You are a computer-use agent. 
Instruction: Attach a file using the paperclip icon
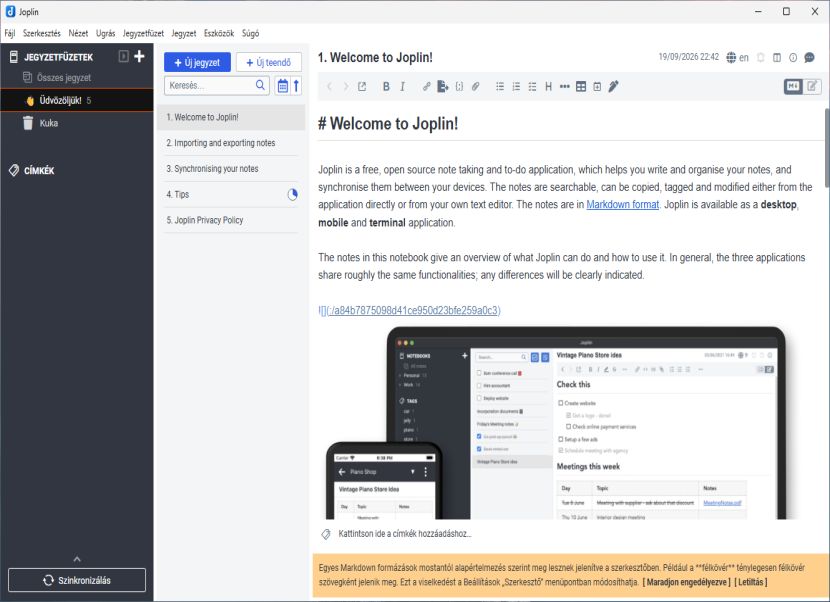[475, 86]
